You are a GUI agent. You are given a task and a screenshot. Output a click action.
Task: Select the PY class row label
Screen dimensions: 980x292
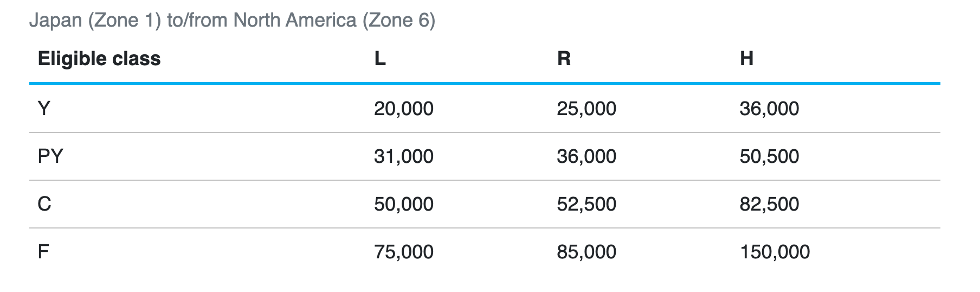point(50,156)
